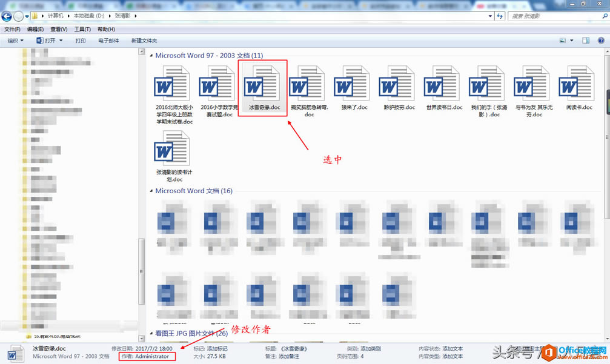Click 添加类别 next to 类别
610x364 pixels.
click(371, 349)
